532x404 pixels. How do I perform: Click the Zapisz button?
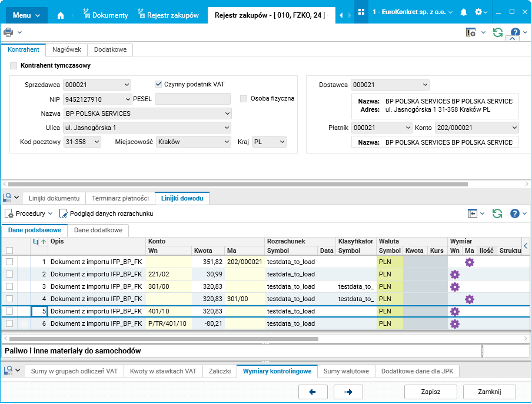coord(431,392)
